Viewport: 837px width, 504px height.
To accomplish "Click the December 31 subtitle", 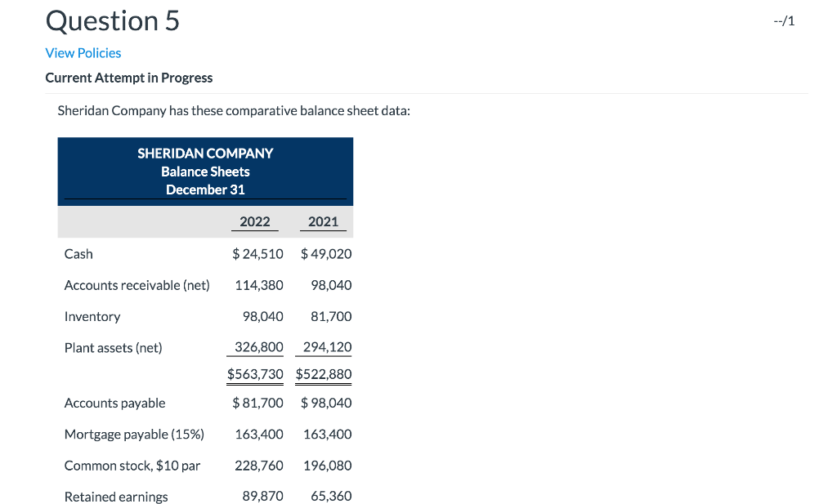I will point(205,189).
